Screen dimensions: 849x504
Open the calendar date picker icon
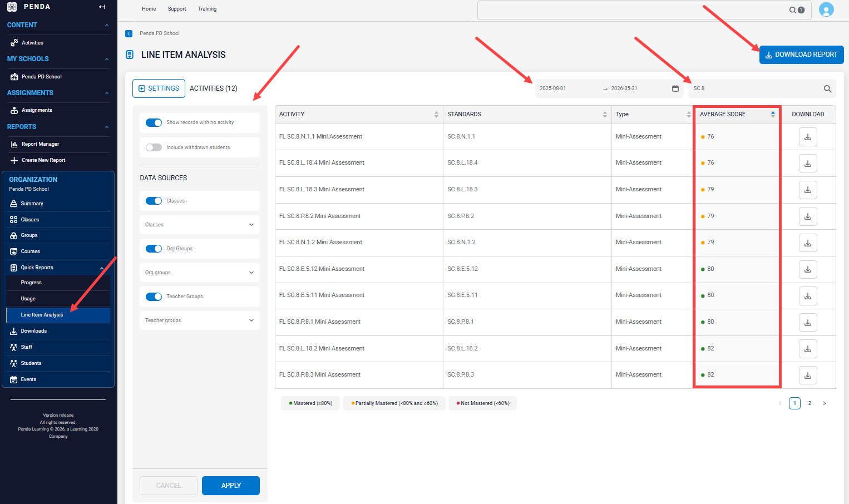(675, 88)
